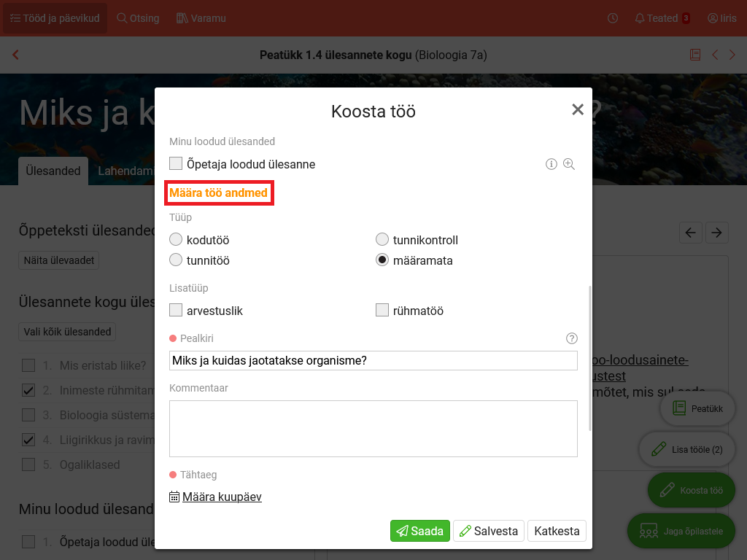Viewport: 747px width, 560px height.
Task: Open the clock history icon in top bar
Action: [x=613, y=18]
